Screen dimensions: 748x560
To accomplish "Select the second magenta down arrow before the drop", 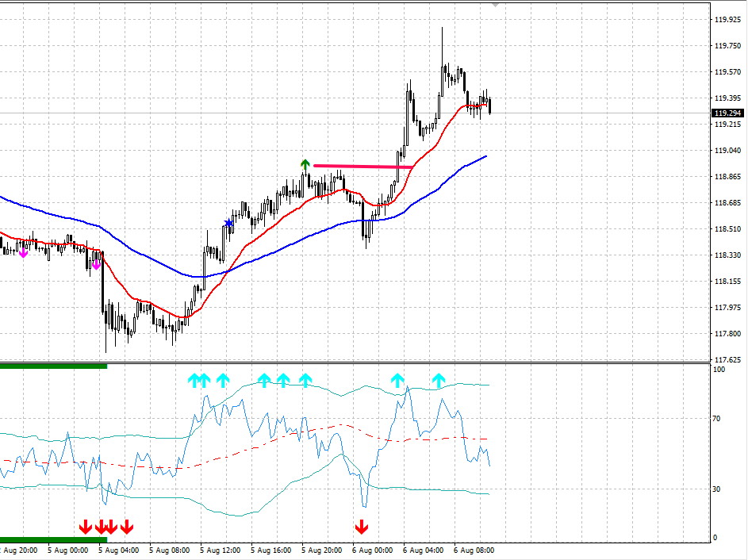I will (x=96, y=265).
